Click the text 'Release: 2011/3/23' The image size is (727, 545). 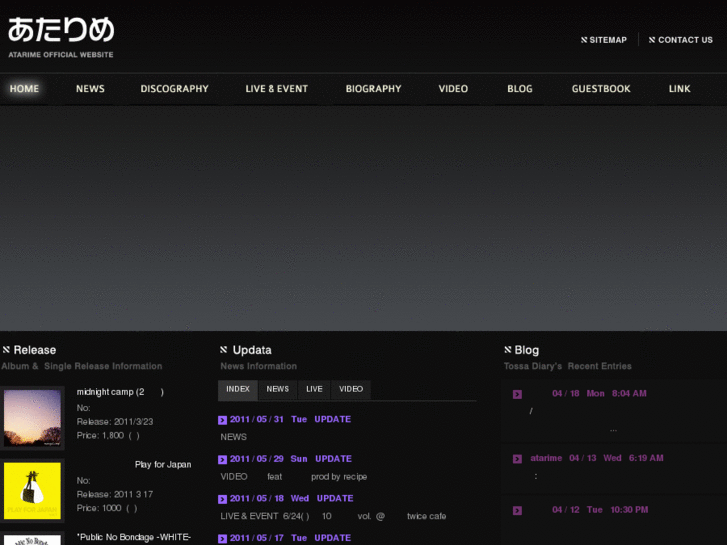click(115, 422)
